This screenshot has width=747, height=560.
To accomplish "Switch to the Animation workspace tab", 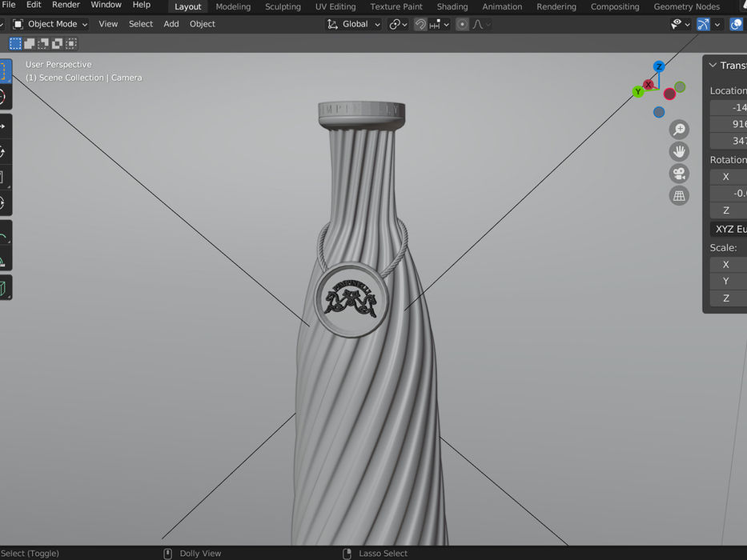I will pos(502,6).
